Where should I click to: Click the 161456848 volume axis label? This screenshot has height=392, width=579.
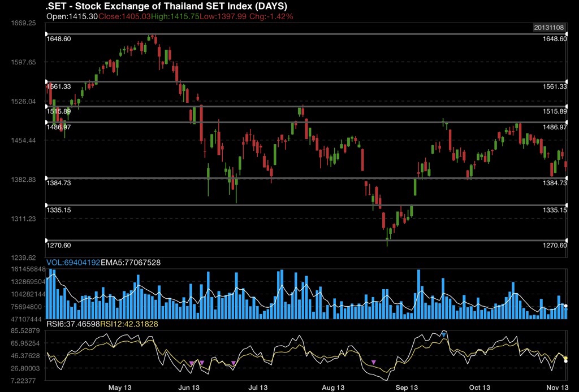pyautogui.click(x=28, y=269)
